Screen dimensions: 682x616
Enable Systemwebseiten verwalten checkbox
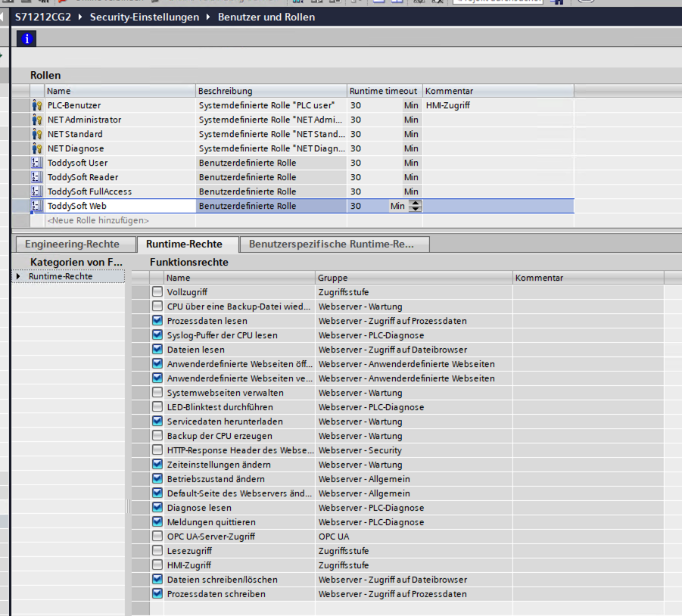point(157,392)
